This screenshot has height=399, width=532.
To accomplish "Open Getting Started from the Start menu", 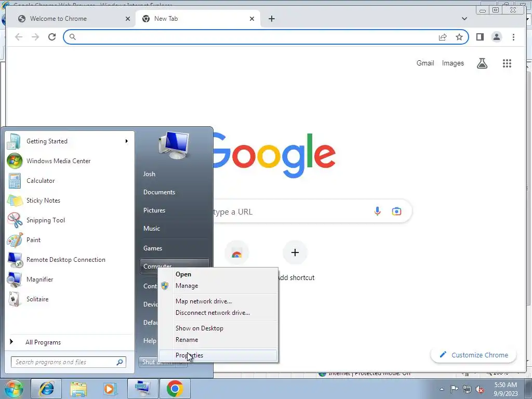I will point(70,141).
